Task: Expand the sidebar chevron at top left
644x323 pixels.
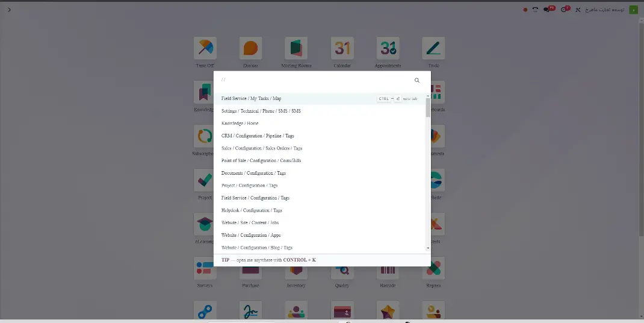Action: click(9, 10)
